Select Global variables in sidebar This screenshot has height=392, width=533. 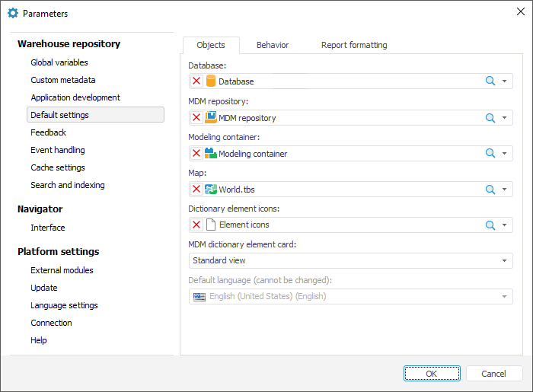click(x=59, y=62)
